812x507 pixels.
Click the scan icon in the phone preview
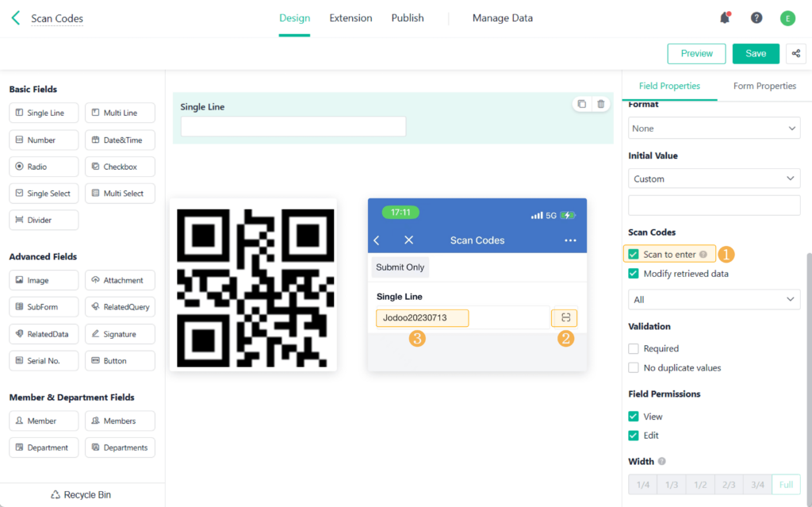(564, 317)
